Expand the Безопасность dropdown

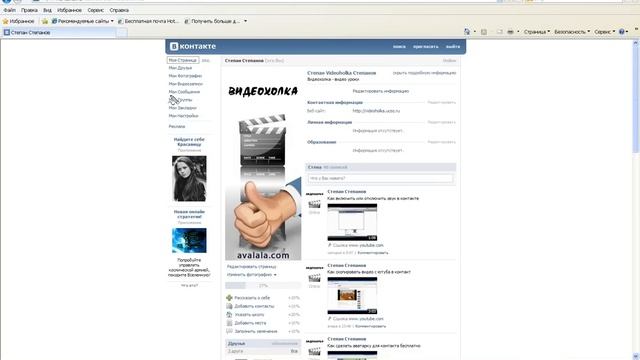pyautogui.click(x=572, y=31)
